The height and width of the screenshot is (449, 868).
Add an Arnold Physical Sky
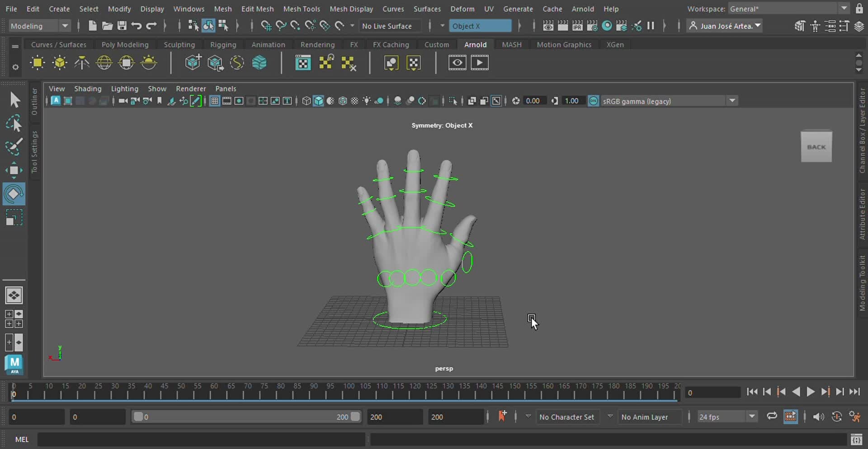point(149,62)
